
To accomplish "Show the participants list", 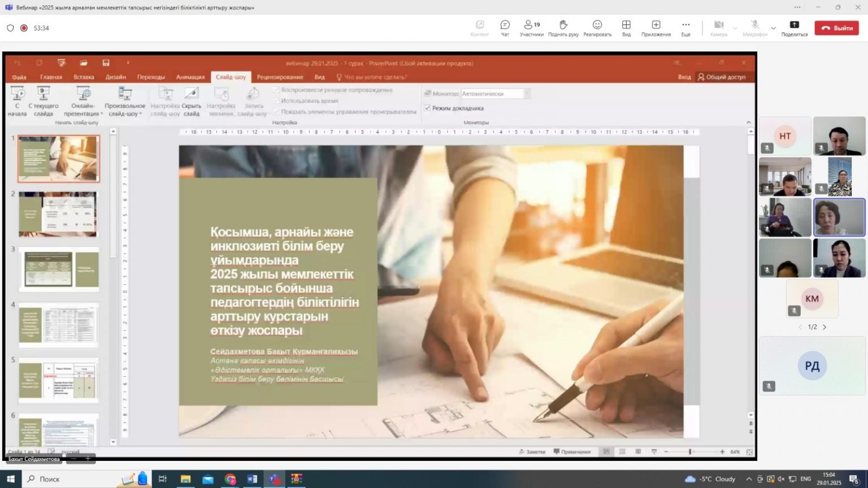I will coord(531,28).
